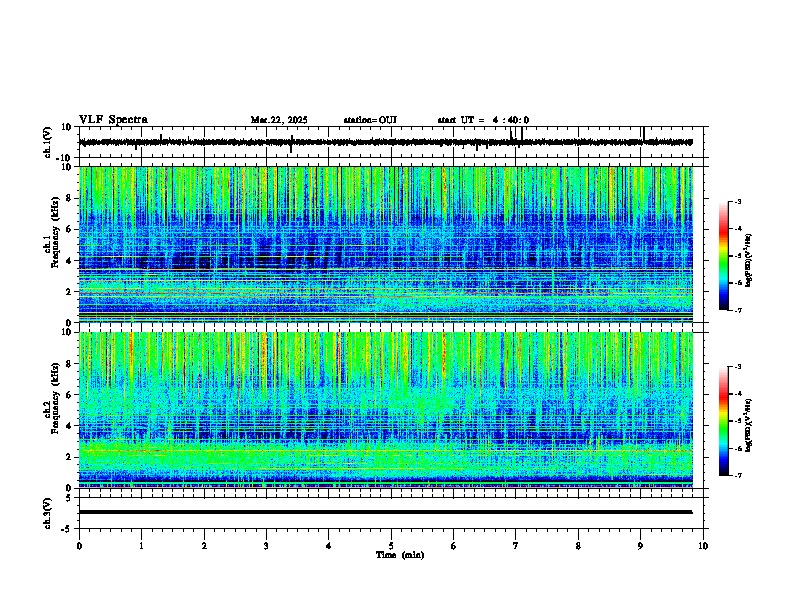792x612 pixels.
Task: Click the "6" tick on the time axis
Action: pos(454,546)
